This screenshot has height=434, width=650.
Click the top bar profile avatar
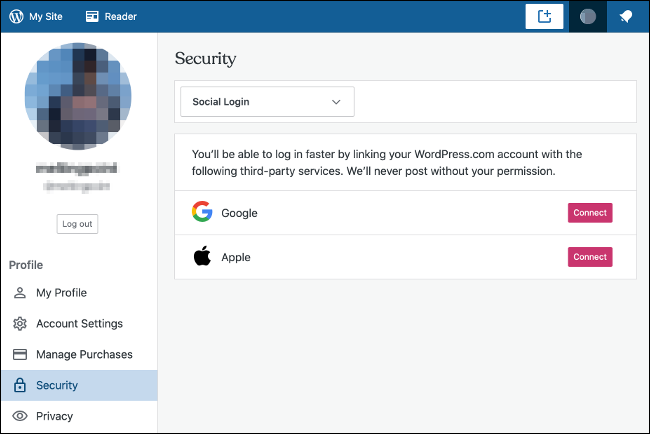[588, 16]
